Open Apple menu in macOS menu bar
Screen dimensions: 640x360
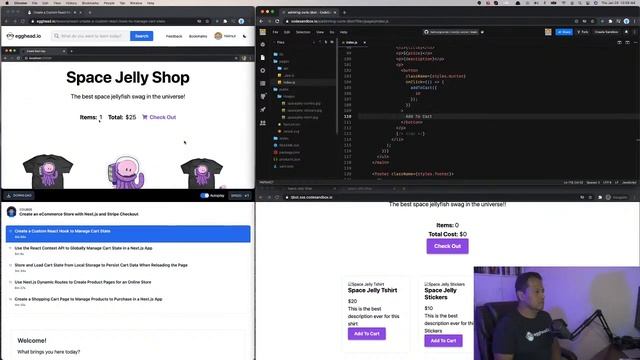pos(7,3)
